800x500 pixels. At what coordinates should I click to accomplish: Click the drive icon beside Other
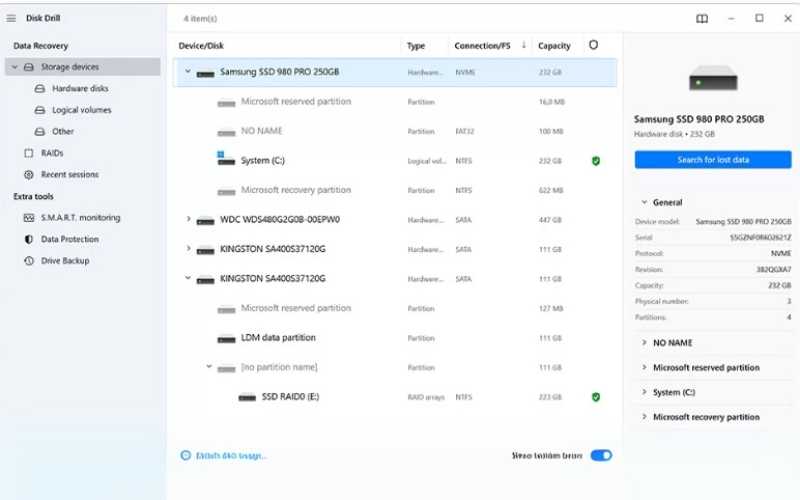pos(40,131)
